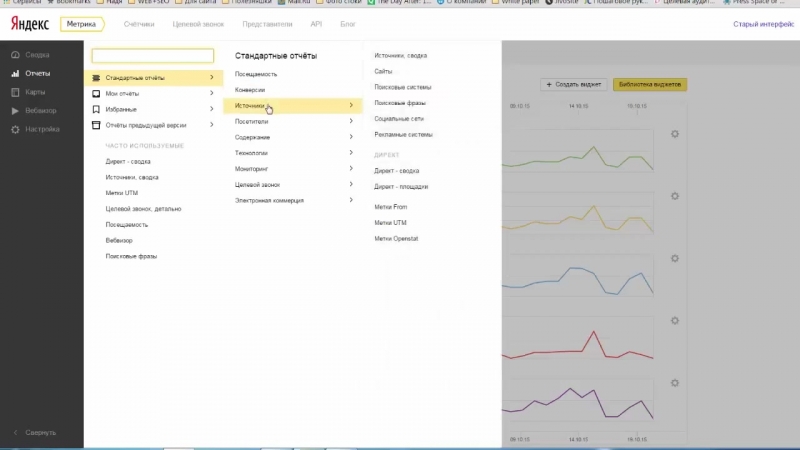The width and height of the screenshot is (800, 450).
Task: Click the Вебвизор play icon
Action: [15, 111]
